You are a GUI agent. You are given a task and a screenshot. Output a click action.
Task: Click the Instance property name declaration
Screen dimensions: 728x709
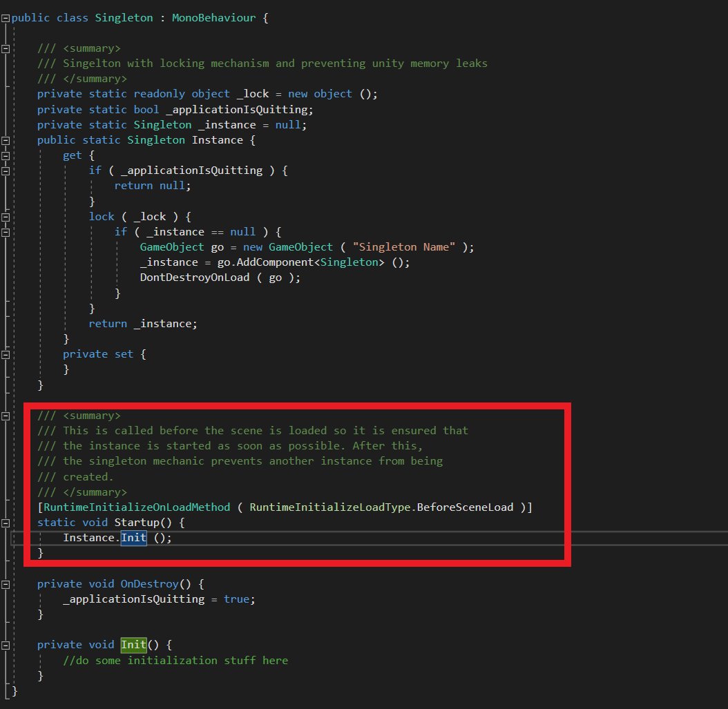pos(218,140)
